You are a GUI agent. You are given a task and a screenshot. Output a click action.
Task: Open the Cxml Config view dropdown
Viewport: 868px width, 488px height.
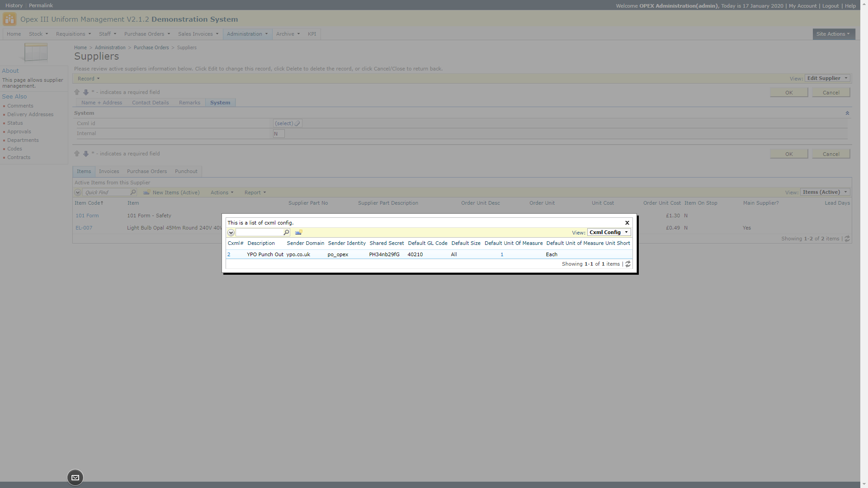[609, 232]
